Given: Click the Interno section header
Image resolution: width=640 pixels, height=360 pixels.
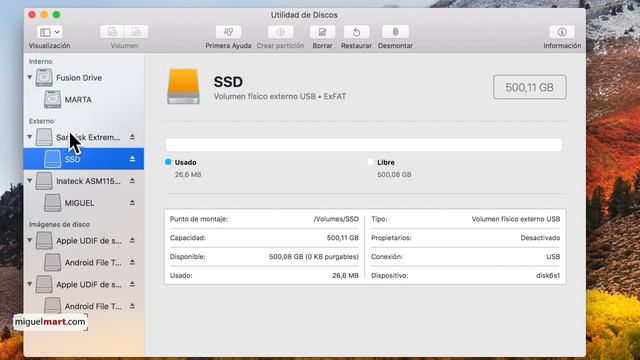Looking at the screenshot, I should pyautogui.click(x=40, y=62).
